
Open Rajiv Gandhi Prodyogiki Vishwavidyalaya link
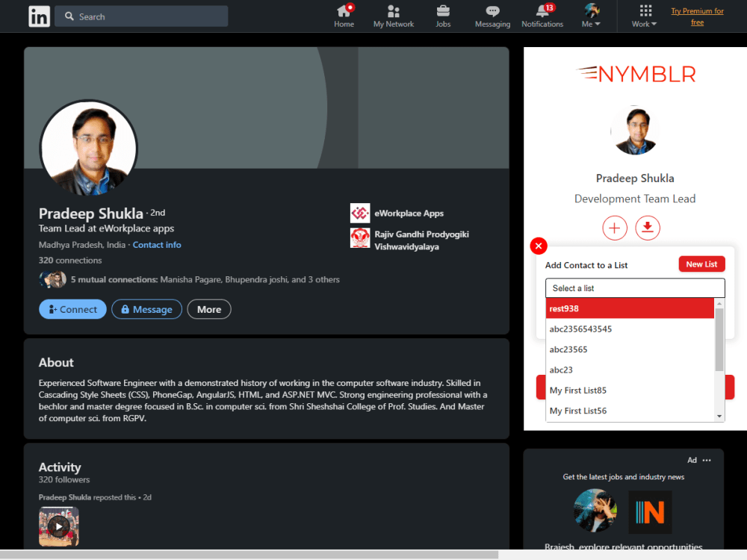(x=421, y=240)
